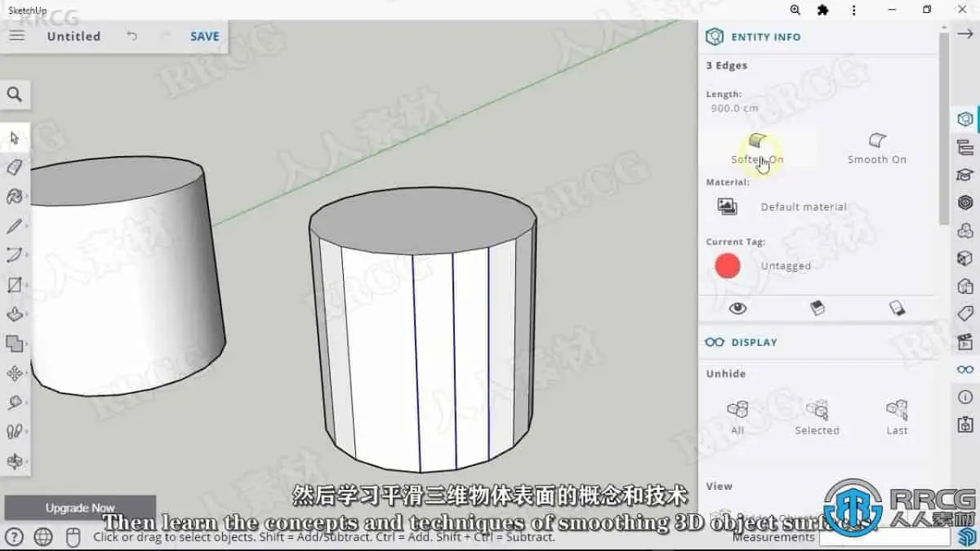Select the Rectangle shape tool
The image size is (980, 551).
15,285
